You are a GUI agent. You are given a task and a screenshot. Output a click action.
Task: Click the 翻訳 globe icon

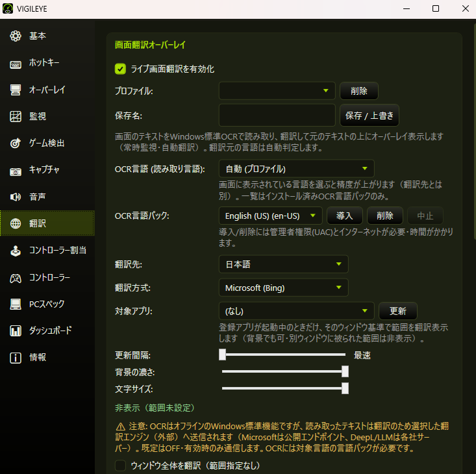coord(16,223)
